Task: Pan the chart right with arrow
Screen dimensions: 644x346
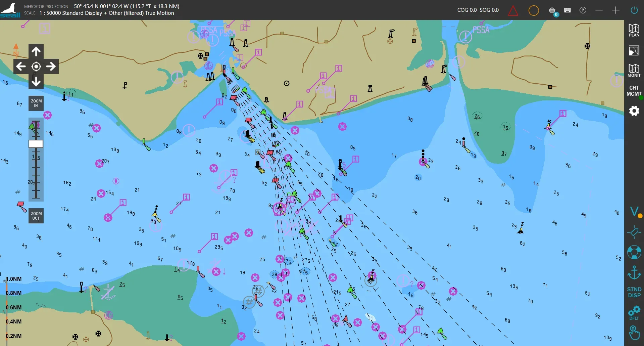Action: coord(51,67)
